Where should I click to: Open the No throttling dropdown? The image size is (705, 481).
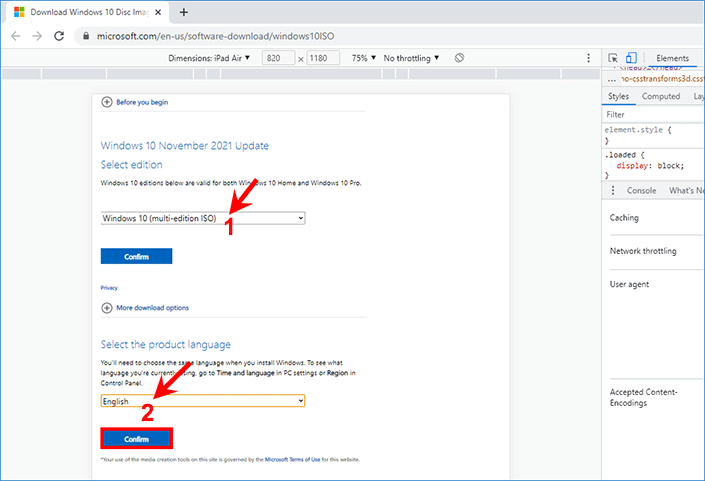(411, 58)
